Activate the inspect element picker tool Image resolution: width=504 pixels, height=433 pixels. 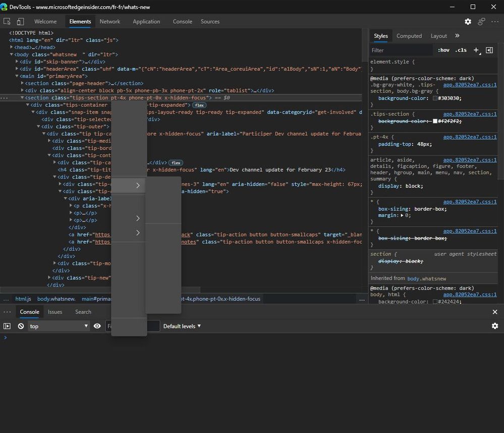click(x=7, y=22)
